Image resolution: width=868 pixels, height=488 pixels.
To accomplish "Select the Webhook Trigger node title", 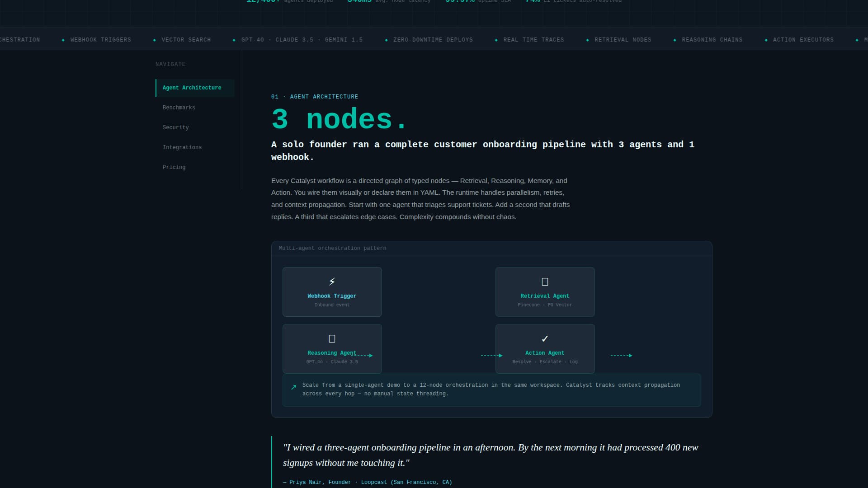I will pos(332,296).
